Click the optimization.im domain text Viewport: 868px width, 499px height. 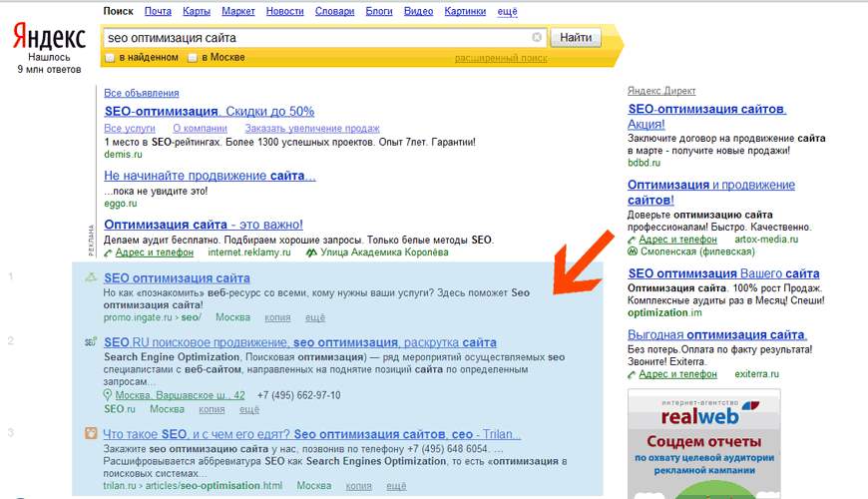click(664, 313)
